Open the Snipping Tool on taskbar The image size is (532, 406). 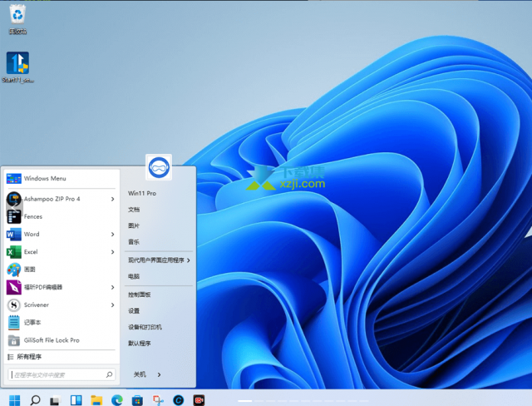(x=158, y=400)
